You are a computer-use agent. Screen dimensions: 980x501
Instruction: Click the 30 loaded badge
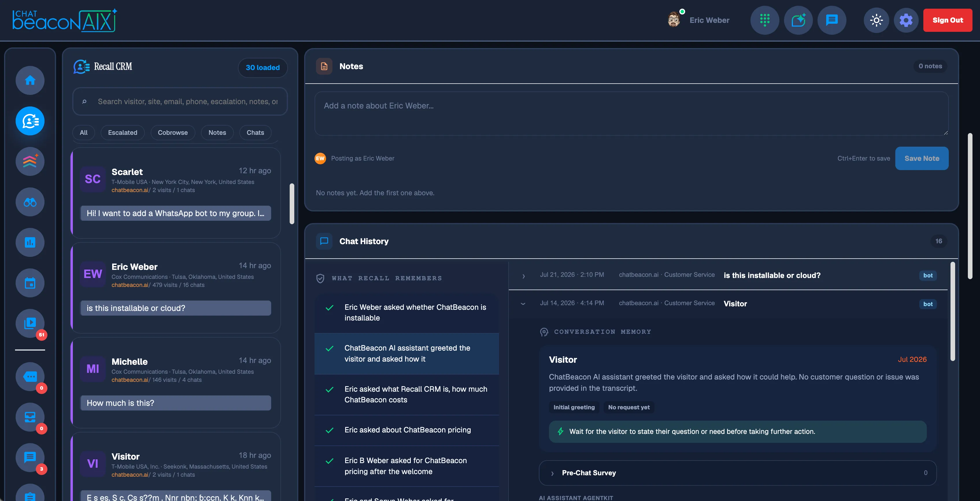262,67
